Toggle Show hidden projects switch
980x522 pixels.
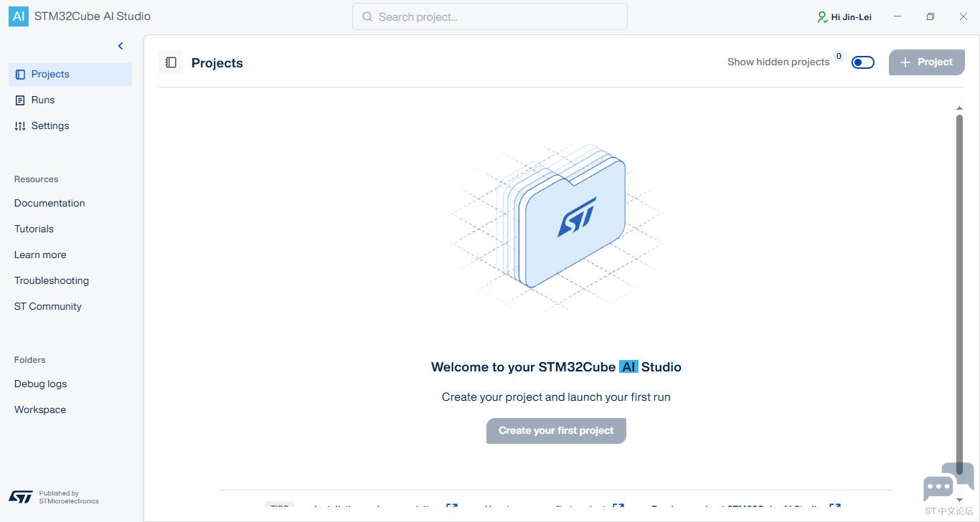point(863,62)
